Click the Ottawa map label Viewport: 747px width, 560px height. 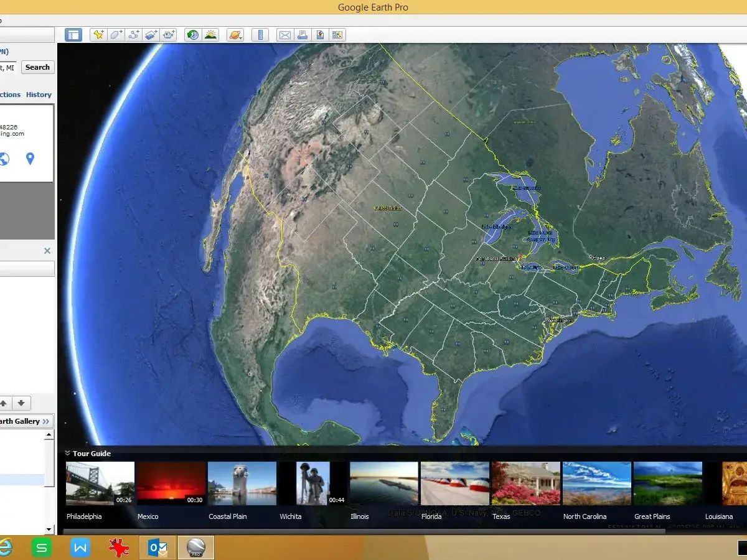pyautogui.click(x=598, y=257)
